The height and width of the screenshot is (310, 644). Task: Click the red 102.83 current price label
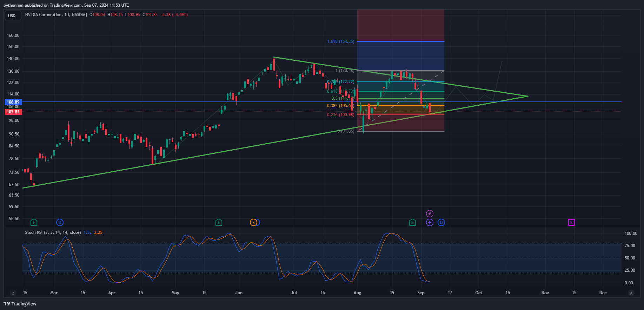pyautogui.click(x=13, y=112)
